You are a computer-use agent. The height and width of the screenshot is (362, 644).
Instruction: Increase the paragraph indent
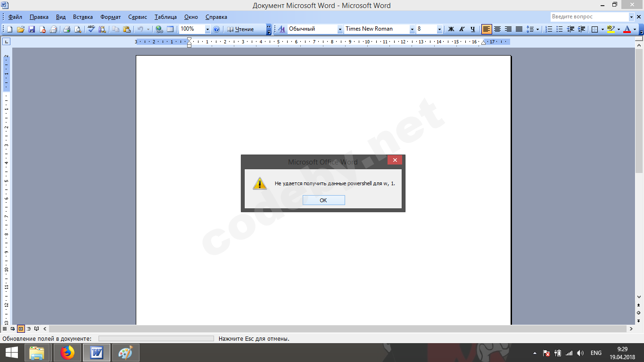pyautogui.click(x=581, y=29)
